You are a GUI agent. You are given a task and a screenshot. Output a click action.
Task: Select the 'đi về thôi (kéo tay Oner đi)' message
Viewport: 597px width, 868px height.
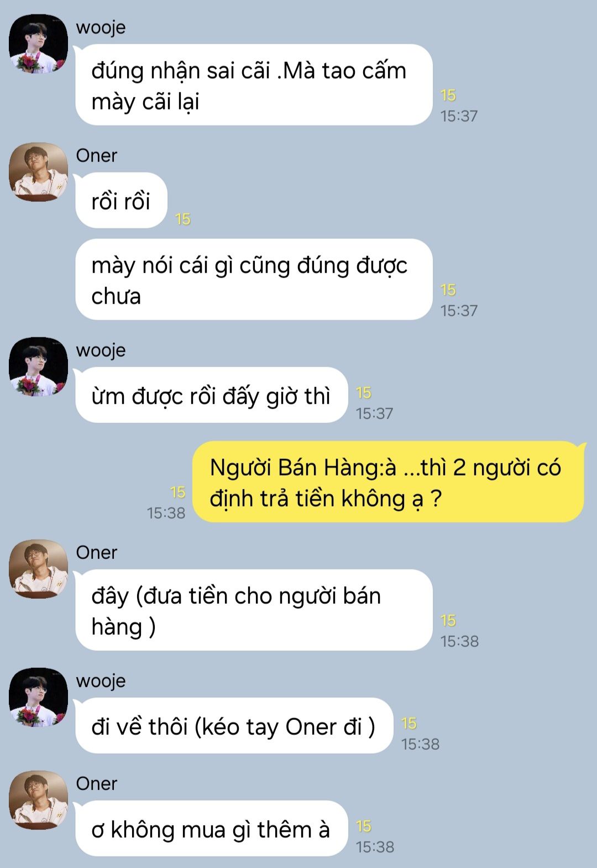click(x=234, y=725)
